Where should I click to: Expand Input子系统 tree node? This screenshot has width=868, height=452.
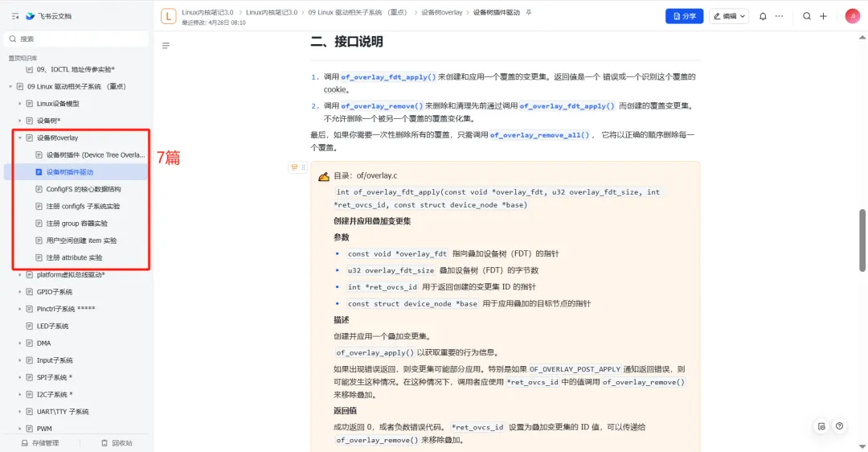pos(19,360)
